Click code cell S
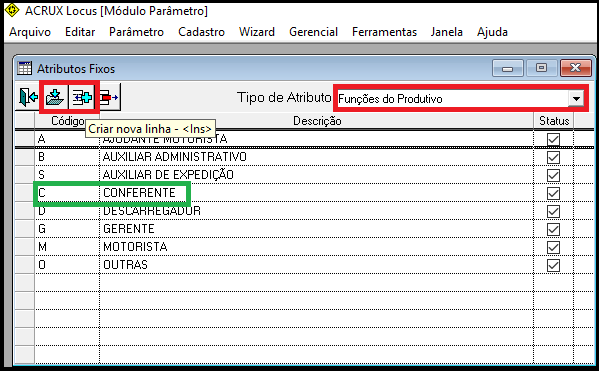 pyautogui.click(x=67, y=175)
